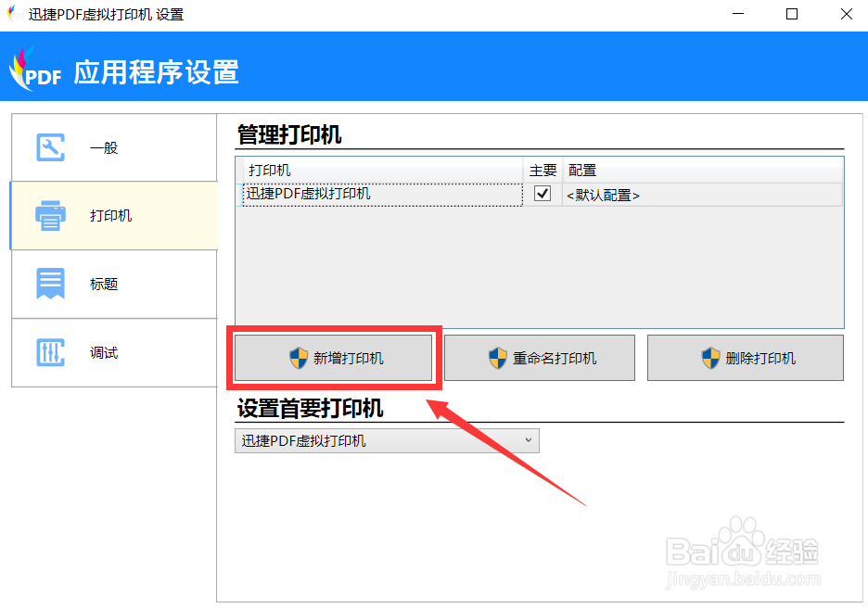Open the 设置首要打印机 dropdown list
The image size is (868, 609).
click(387, 441)
